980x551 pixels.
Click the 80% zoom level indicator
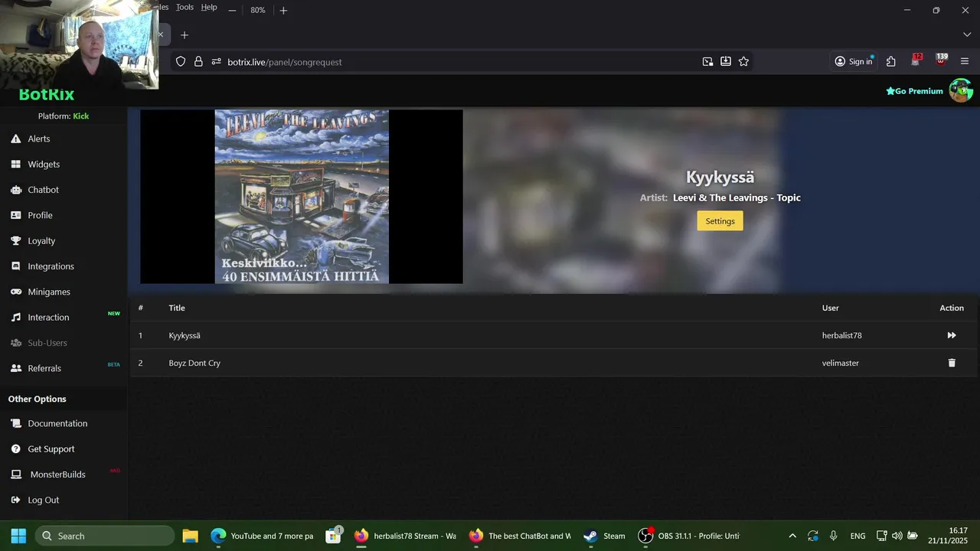pos(257,10)
